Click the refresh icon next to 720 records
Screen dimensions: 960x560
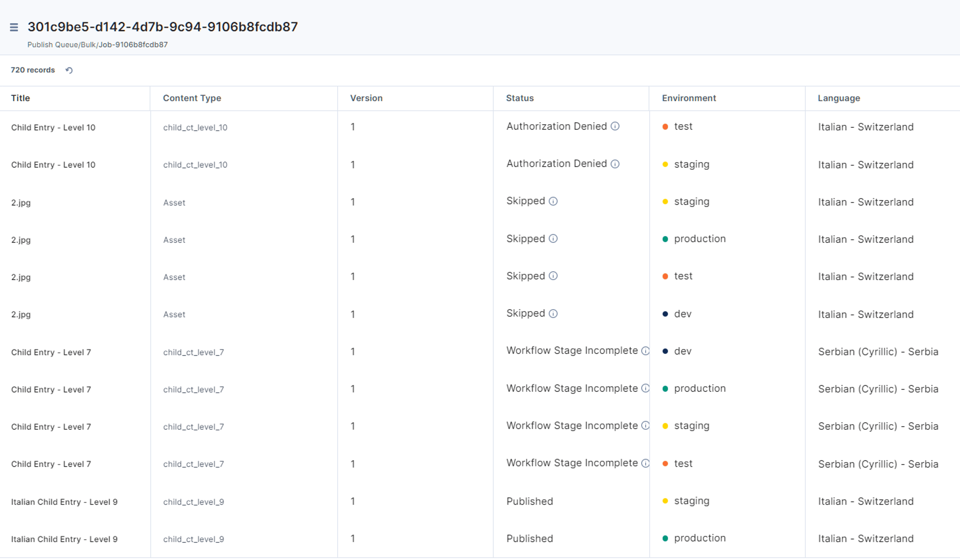point(69,70)
